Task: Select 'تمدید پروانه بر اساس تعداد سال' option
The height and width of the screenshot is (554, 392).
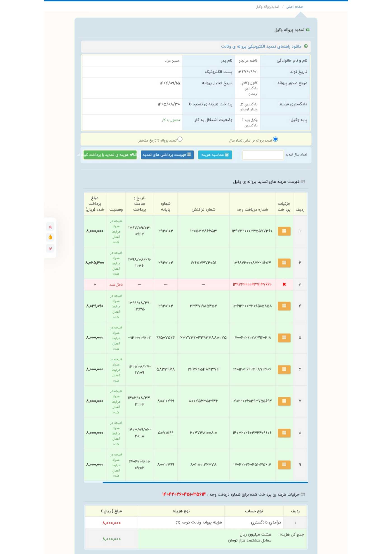Action: pyautogui.click(x=275, y=139)
